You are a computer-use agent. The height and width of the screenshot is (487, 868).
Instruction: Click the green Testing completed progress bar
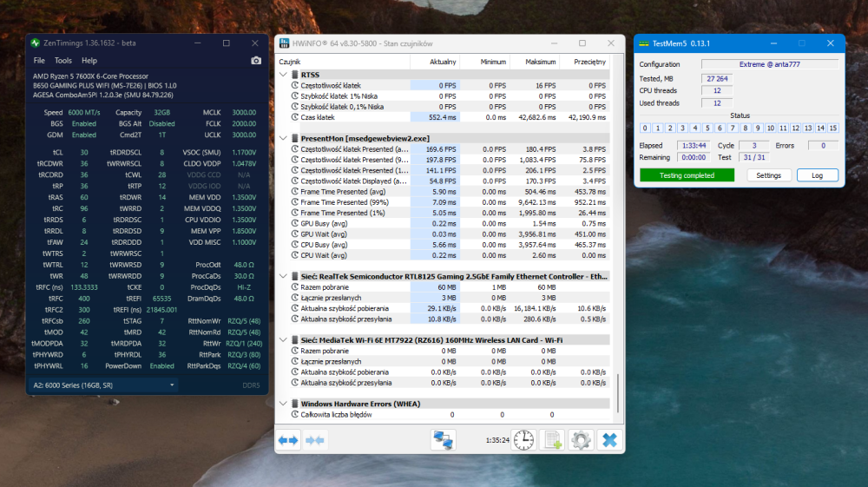[686, 175]
